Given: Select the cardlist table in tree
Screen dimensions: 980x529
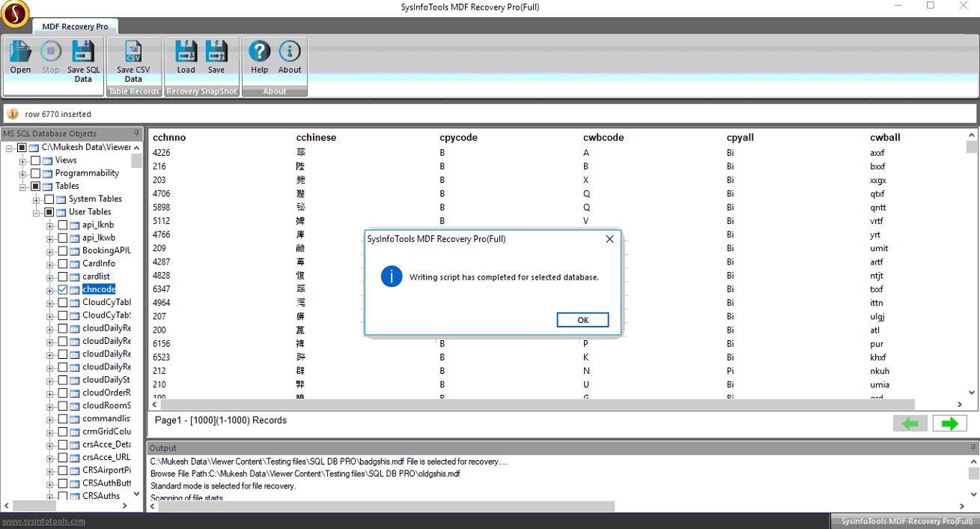Looking at the screenshot, I should [x=96, y=276].
